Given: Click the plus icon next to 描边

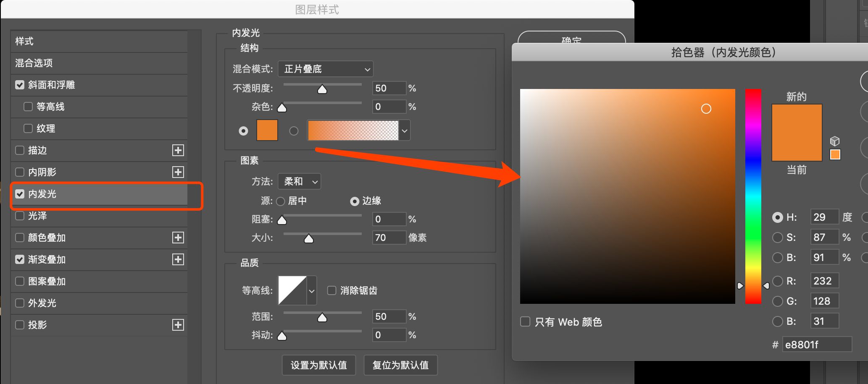Looking at the screenshot, I should [178, 150].
